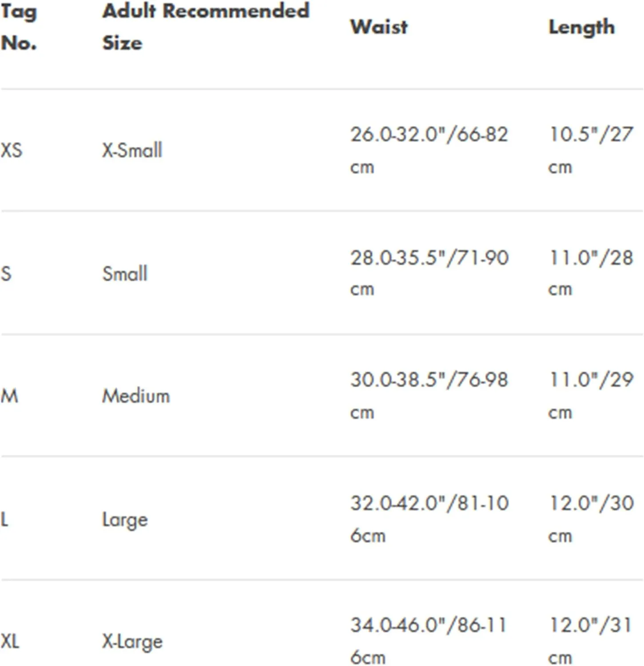
Task: Select waist value 30.0-38.5"/76-98 cm
Action: [429, 396]
